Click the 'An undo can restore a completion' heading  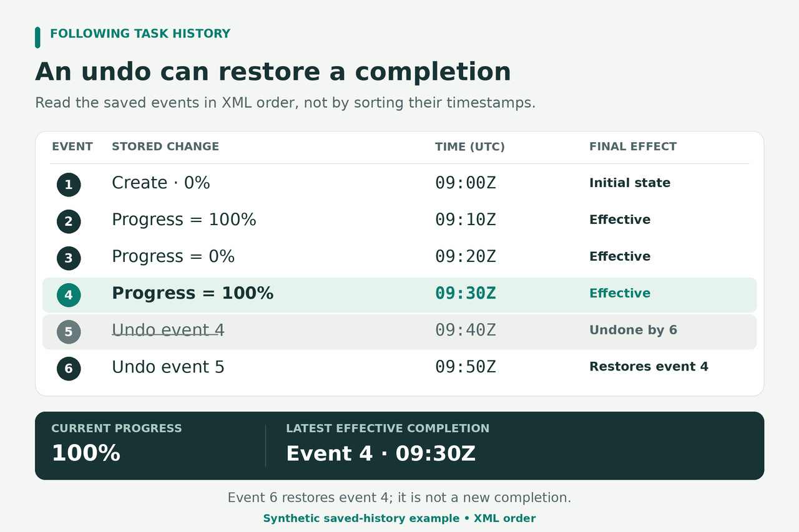(273, 72)
